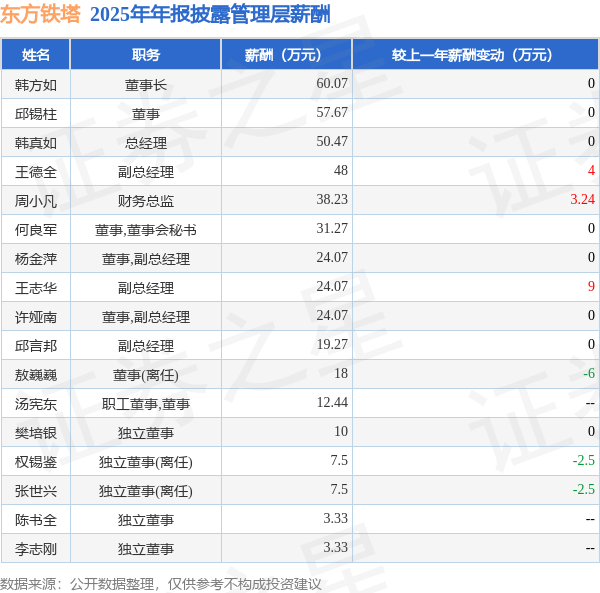This screenshot has height=593, width=600.
Task: Select the name 汤宪东
Action: 36,404
